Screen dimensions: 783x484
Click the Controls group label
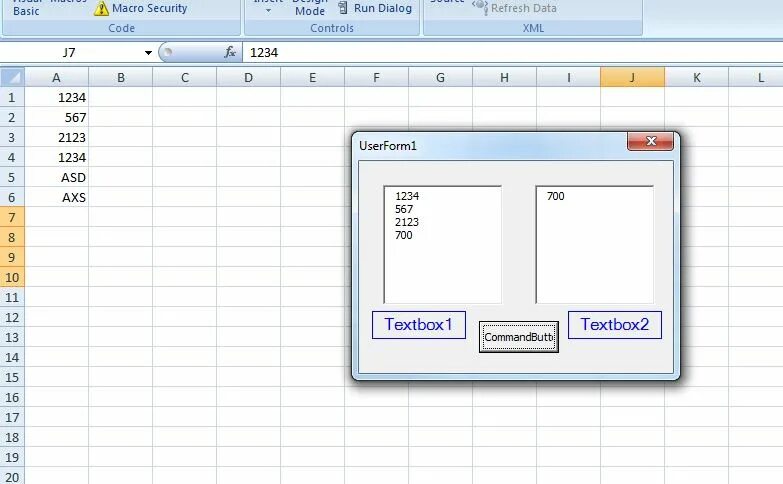click(332, 28)
